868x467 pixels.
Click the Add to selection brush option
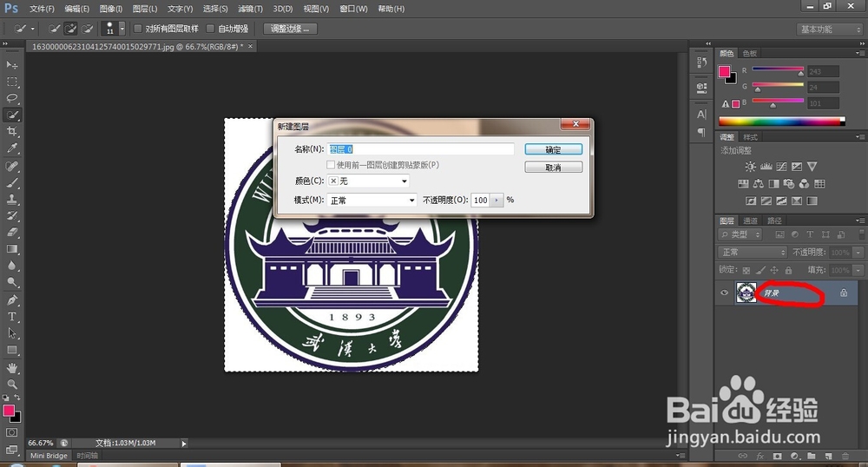[x=70, y=29]
